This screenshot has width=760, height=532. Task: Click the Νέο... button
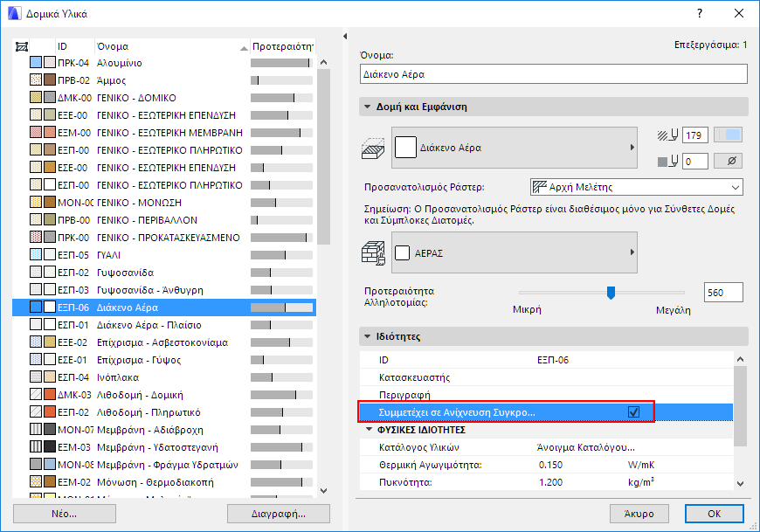pos(65,514)
